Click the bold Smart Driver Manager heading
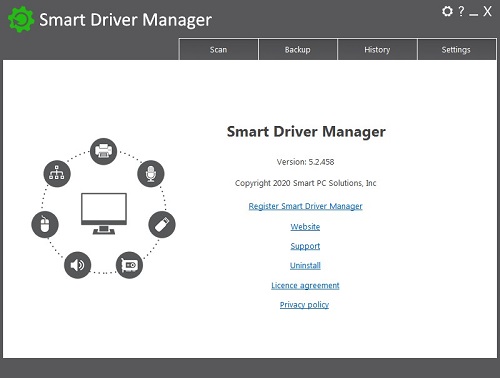The image size is (500, 378). coord(306,132)
